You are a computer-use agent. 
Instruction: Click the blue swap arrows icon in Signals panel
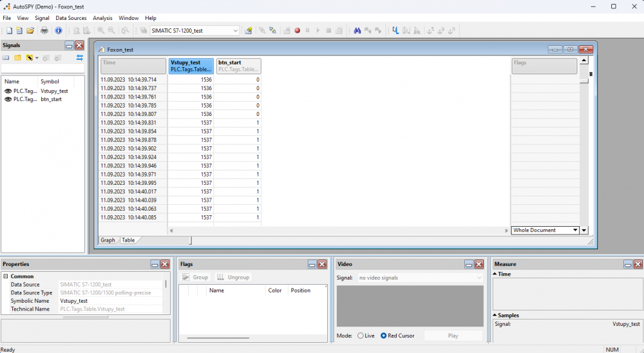[x=80, y=58]
